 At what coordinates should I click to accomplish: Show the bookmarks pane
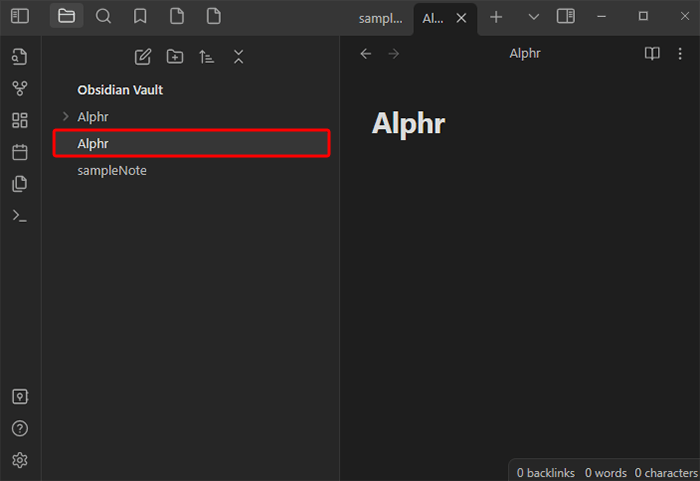pyautogui.click(x=140, y=16)
